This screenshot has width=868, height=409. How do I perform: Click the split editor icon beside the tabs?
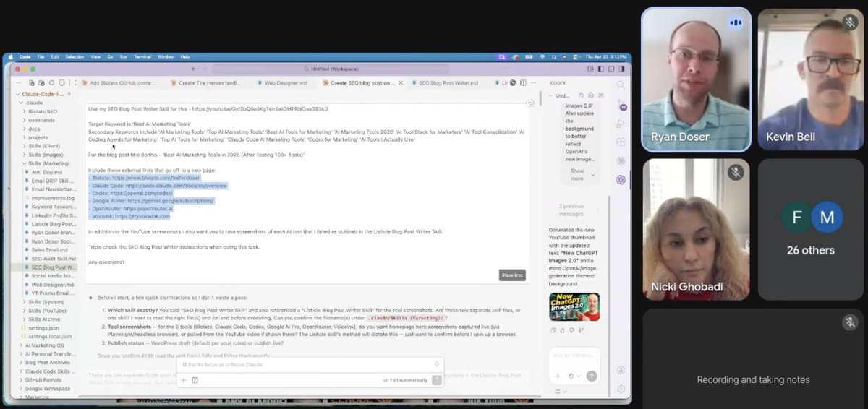[523, 83]
